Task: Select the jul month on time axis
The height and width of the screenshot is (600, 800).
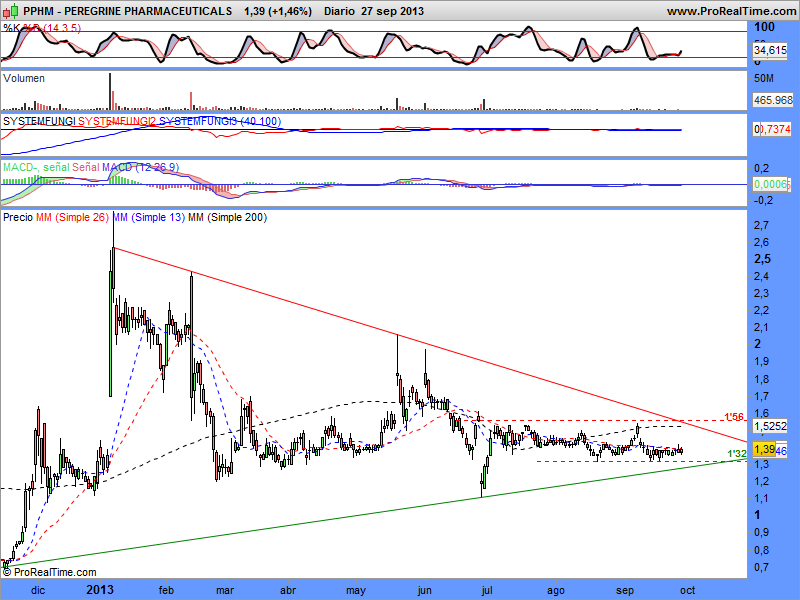Action: (x=487, y=590)
